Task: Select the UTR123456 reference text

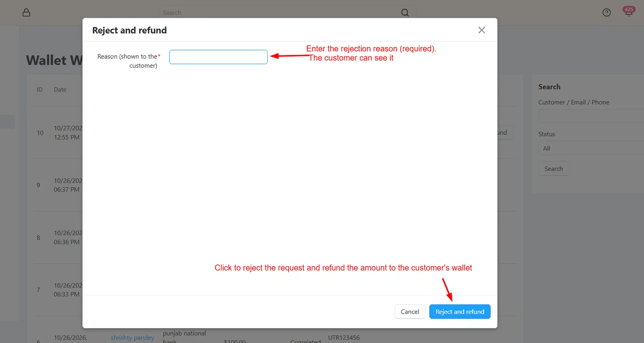Action: [344, 338]
